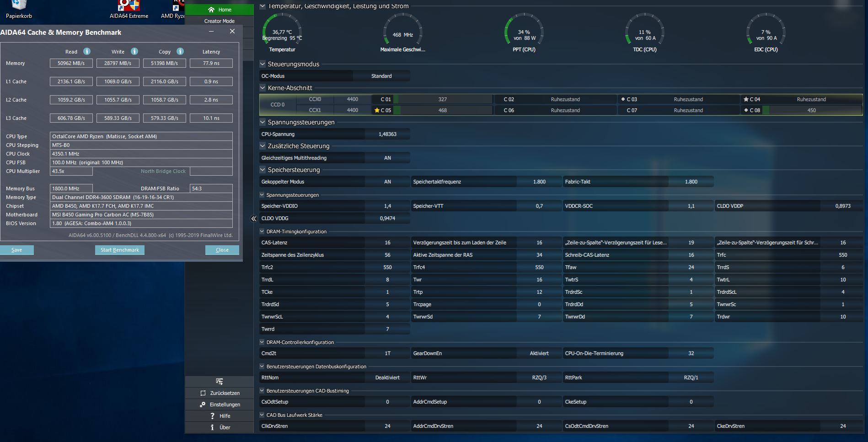Click the CPU Multiplier field 43.5x
Viewport: 868px width, 442px height.
coord(71,171)
